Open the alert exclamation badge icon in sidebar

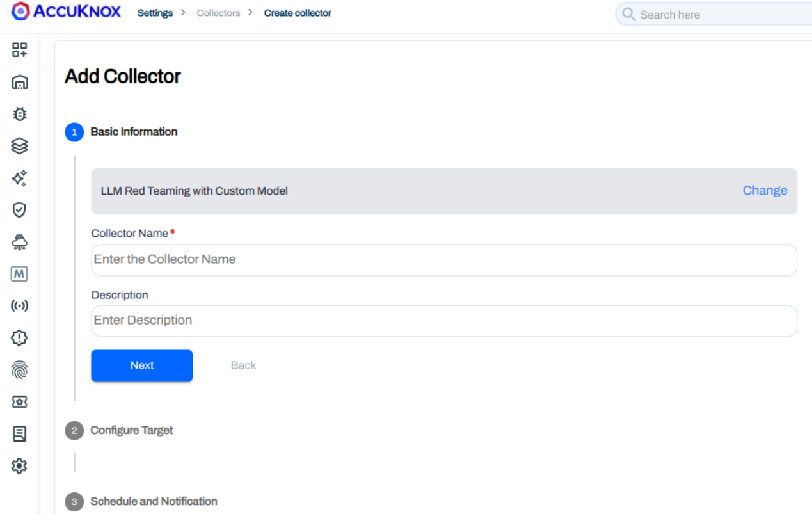click(x=20, y=337)
